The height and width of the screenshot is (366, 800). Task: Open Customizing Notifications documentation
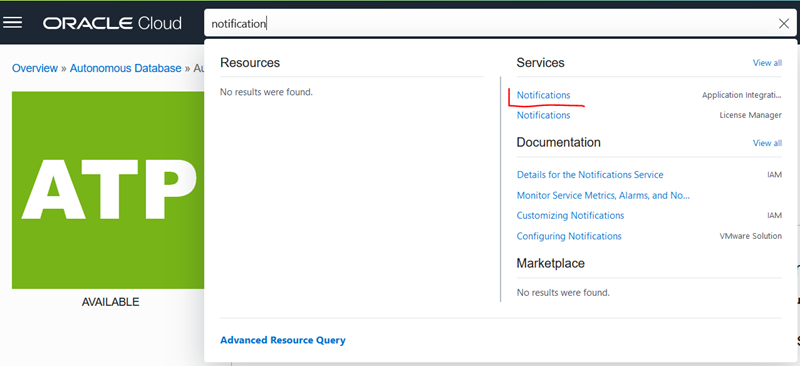(570, 215)
